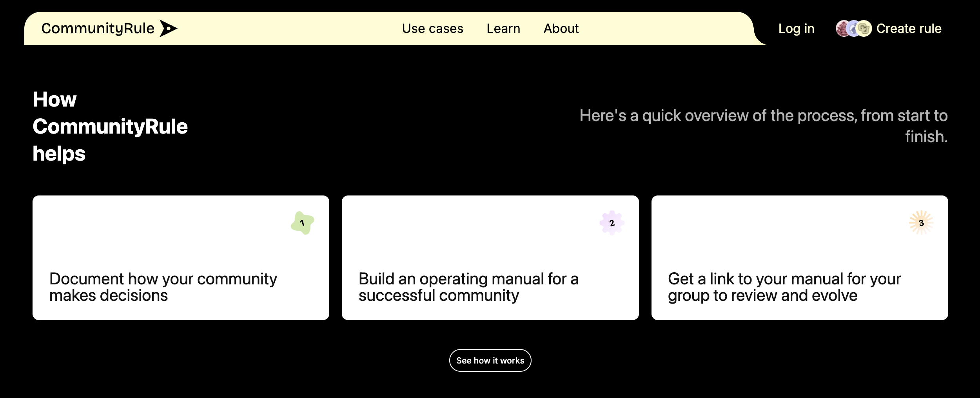Go to the About page
Viewport: 980px width, 398px height.
tap(561, 29)
